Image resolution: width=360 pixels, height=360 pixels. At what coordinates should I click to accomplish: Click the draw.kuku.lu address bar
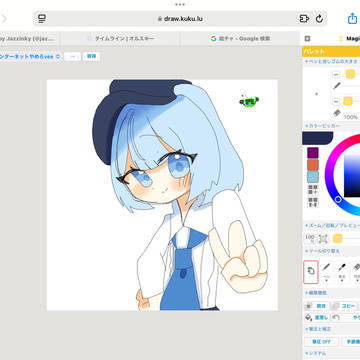click(180, 19)
